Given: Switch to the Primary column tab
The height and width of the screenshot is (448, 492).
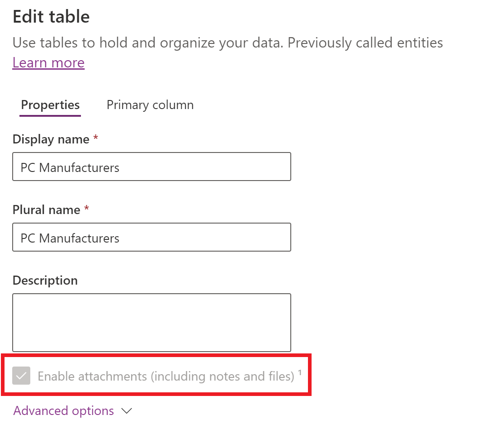Looking at the screenshot, I should coord(150,105).
